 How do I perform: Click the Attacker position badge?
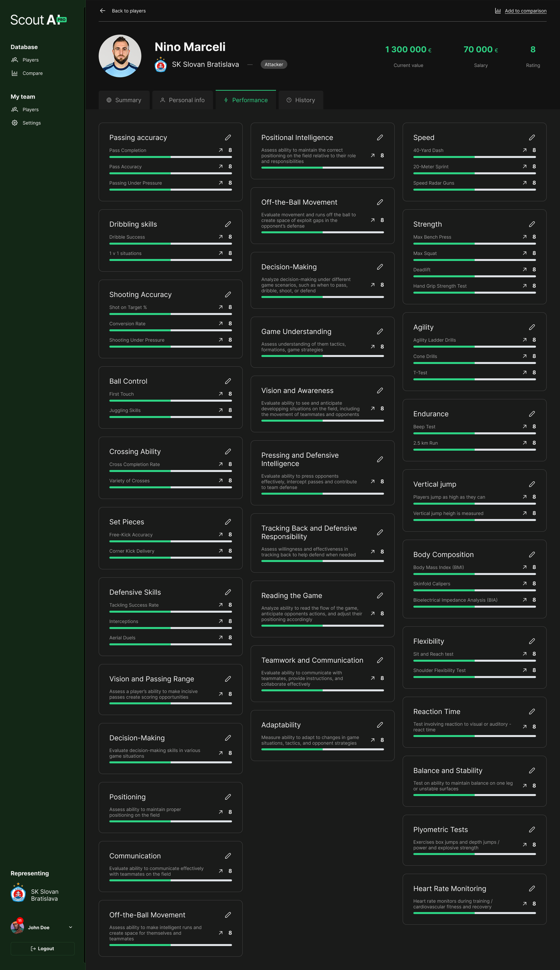point(273,64)
